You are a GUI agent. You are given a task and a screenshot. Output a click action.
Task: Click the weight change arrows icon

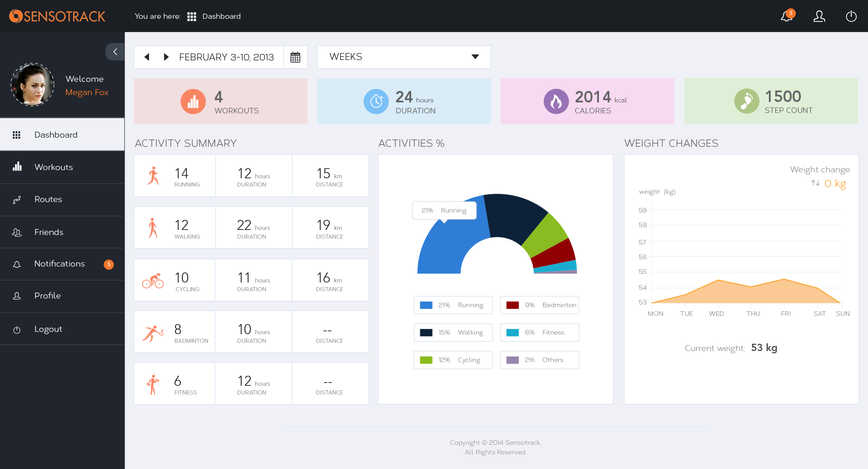[x=815, y=183]
